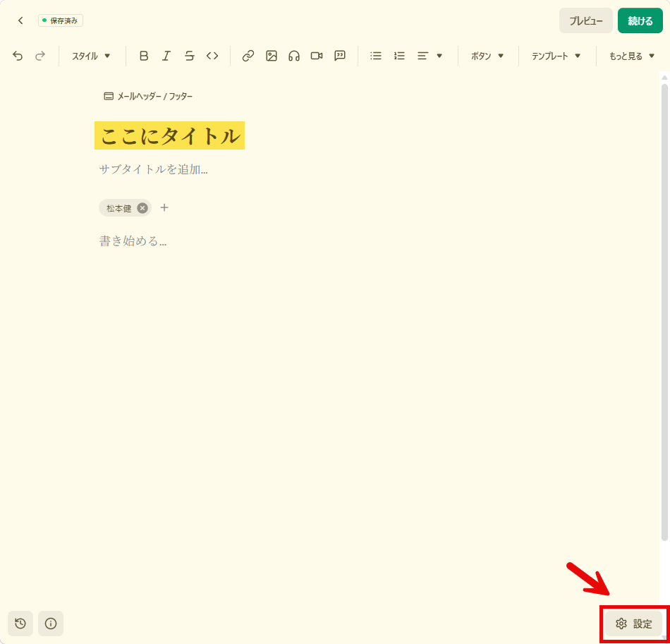Insert a quote block

coord(340,56)
